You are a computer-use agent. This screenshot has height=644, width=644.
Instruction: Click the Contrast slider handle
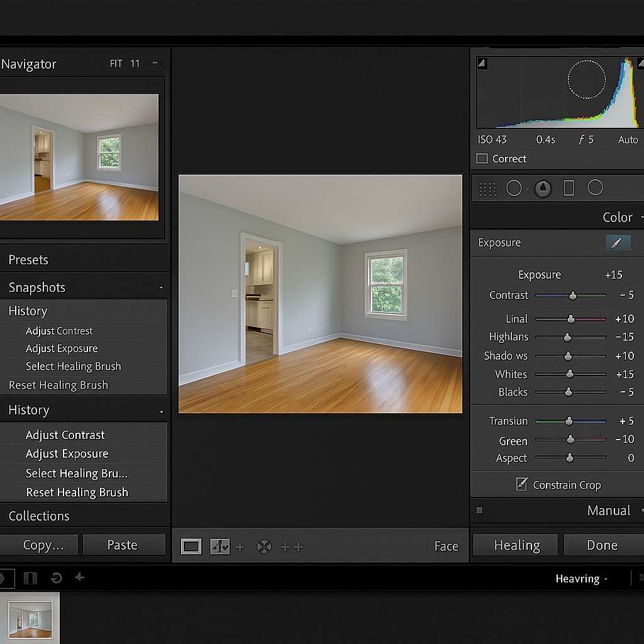[x=572, y=296]
